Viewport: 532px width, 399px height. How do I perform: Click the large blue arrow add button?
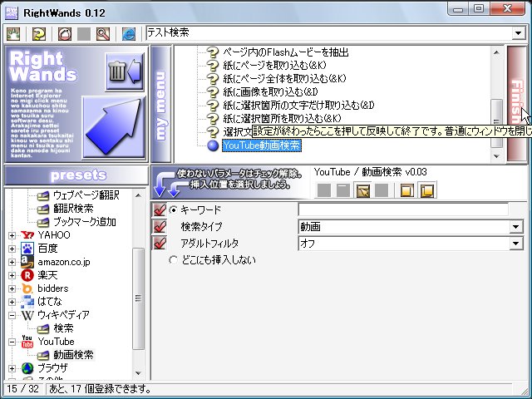(114, 127)
